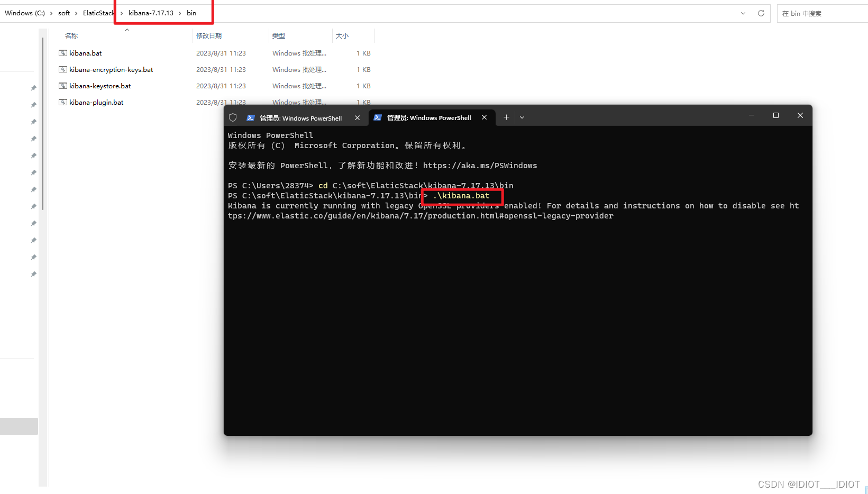Sort files by 类型 column
Screen dimensions: 868x494
pyautogui.click(x=279, y=36)
